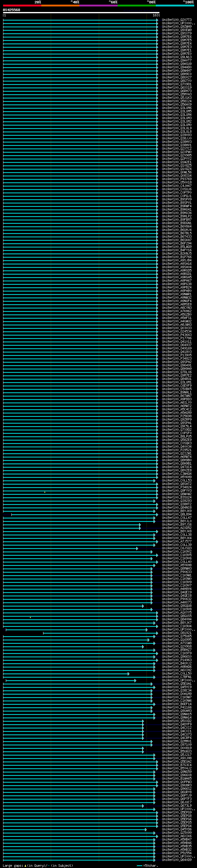Select the AV425568 query sequence label
Screen dimensions: 197x868
11,10
